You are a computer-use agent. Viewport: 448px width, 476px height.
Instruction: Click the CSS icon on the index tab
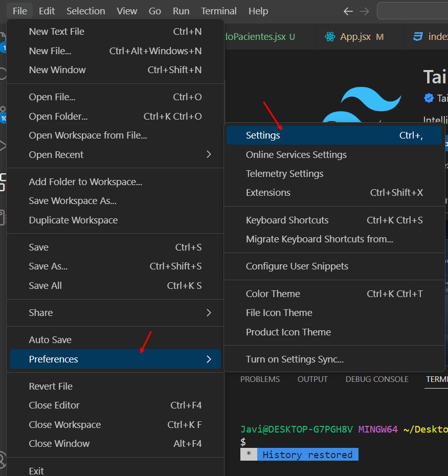point(418,37)
